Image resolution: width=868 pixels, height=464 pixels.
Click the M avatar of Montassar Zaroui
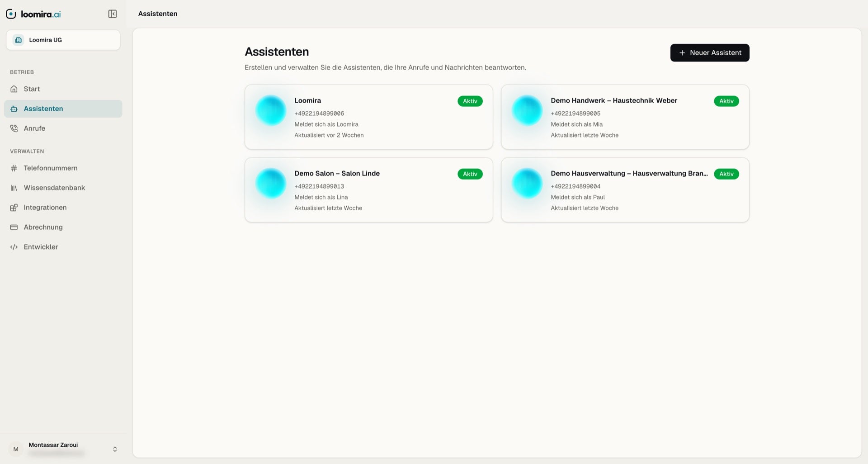16,449
